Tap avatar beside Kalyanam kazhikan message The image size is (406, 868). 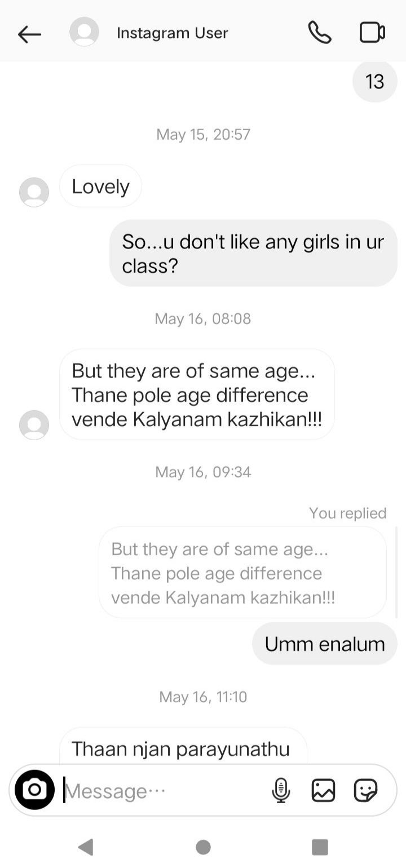point(34,425)
